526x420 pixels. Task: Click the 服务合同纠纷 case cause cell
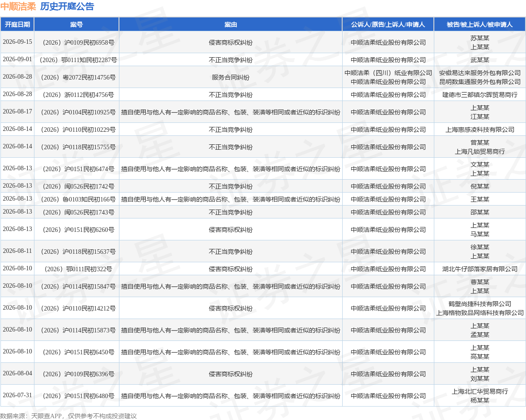point(230,77)
